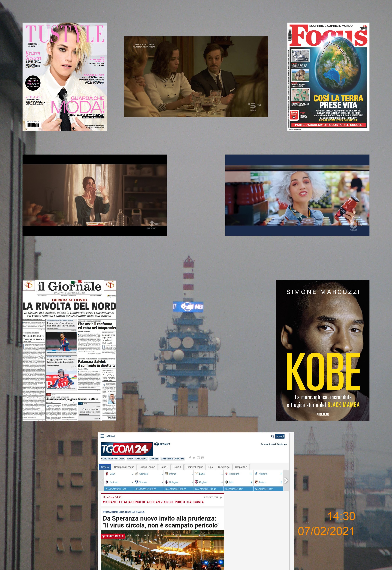Open the Bundesliga results tab
The width and height of the screenshot is (392, 570).
coord(224,467)
